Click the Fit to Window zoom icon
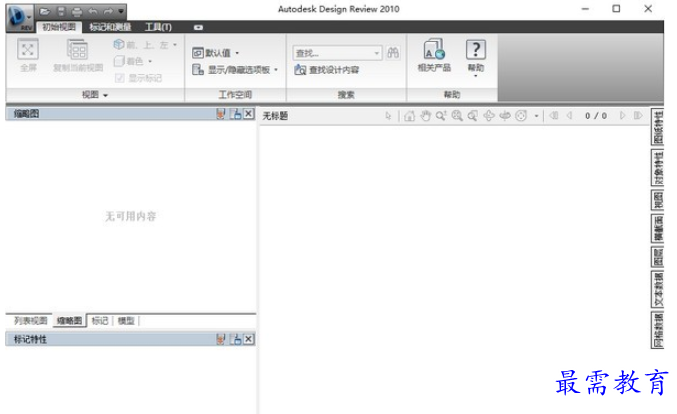Screen dimensions: 677x414 [x=457, y=116]
